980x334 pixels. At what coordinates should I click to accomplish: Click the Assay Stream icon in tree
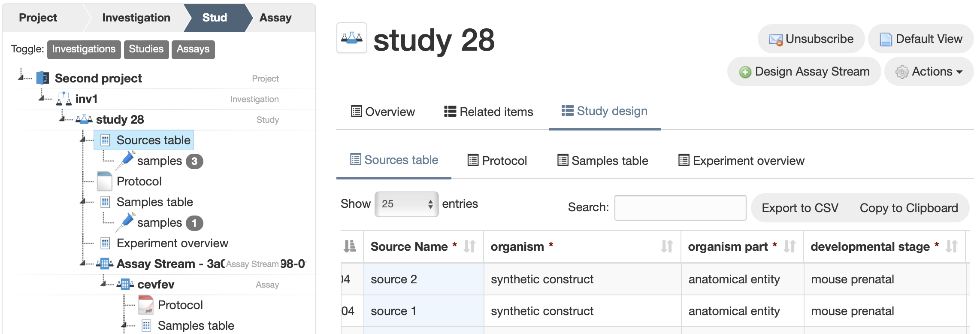point(105,264)
